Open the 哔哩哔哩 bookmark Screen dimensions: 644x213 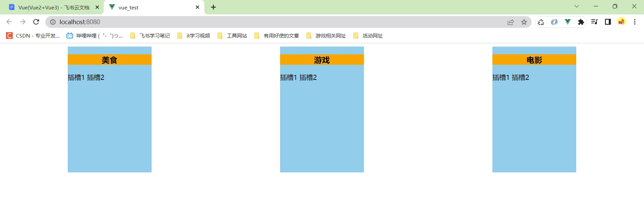(x=95, y=36)
